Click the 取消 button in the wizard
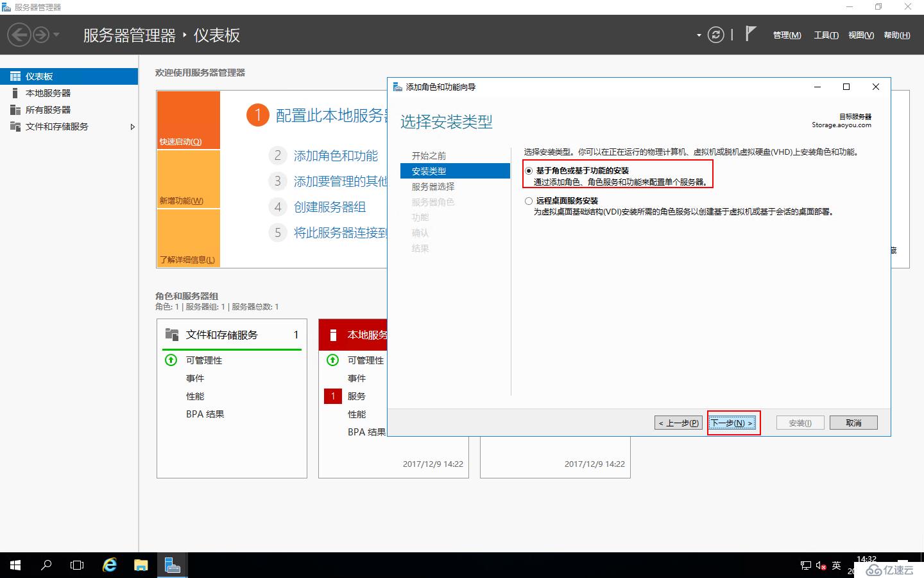 [x=853, y=423]
